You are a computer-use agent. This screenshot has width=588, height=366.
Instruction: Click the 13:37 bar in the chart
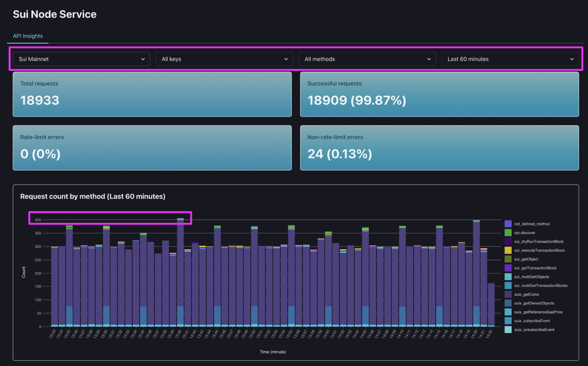pos(158,290)
